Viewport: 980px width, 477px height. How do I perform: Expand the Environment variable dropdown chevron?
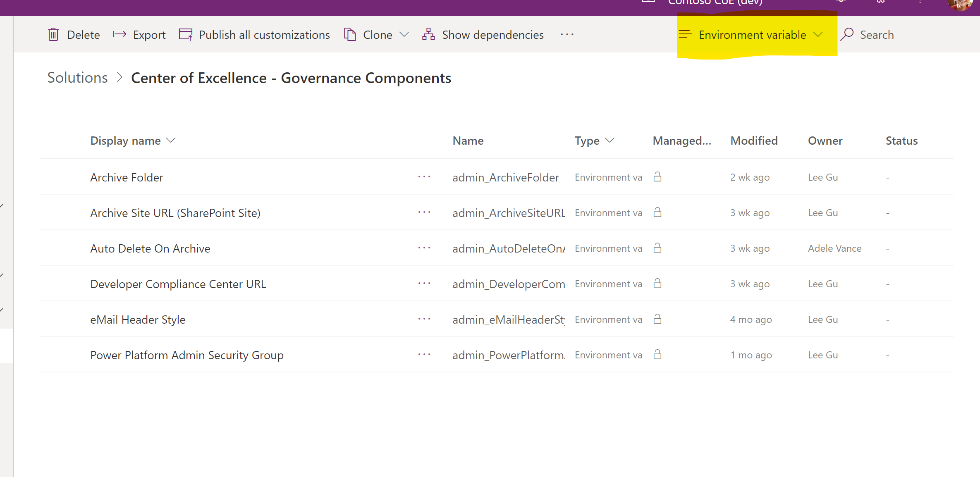click(x=818, y=35)
